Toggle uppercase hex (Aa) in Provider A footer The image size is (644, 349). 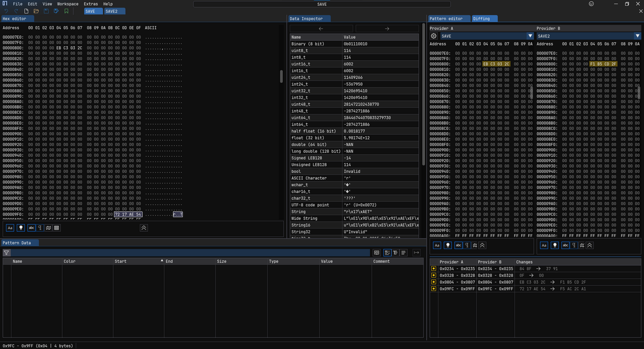pyautogui.click(x=437, y=245)
